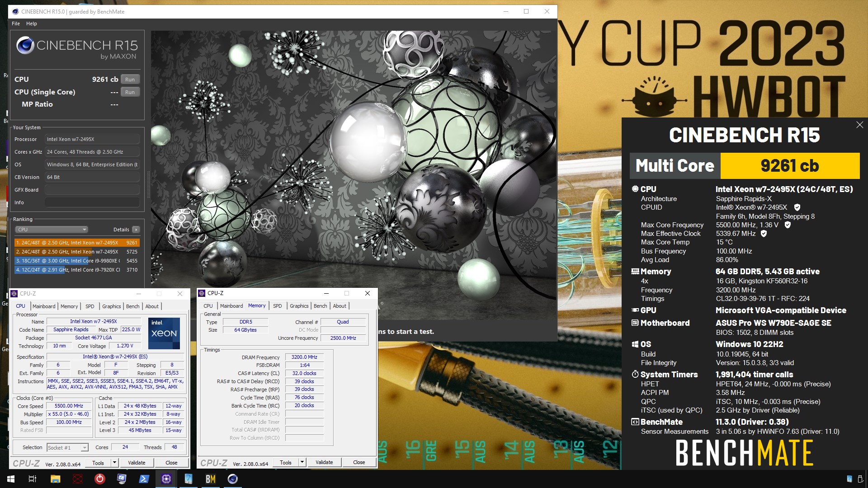The width and height of the screenshot is (868, 488).
Task: Click the GFX Board field
Action: click(92, 190)
